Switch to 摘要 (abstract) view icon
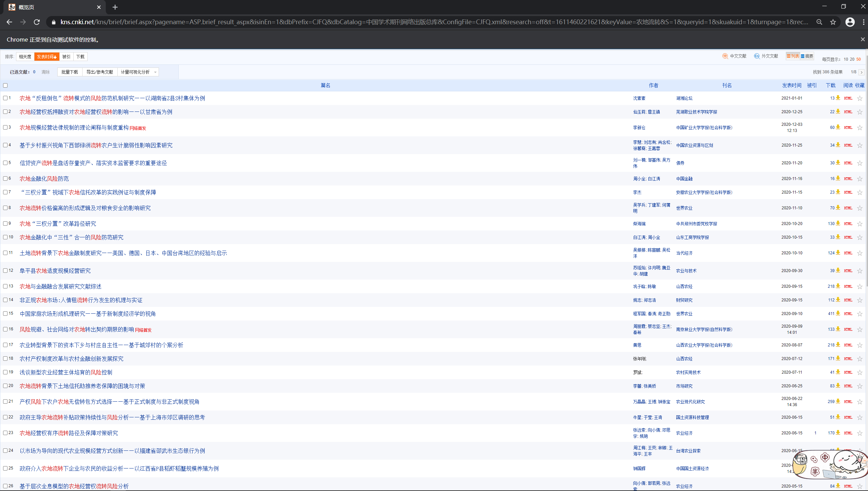 pyautogui.click(x=807, y=56)
